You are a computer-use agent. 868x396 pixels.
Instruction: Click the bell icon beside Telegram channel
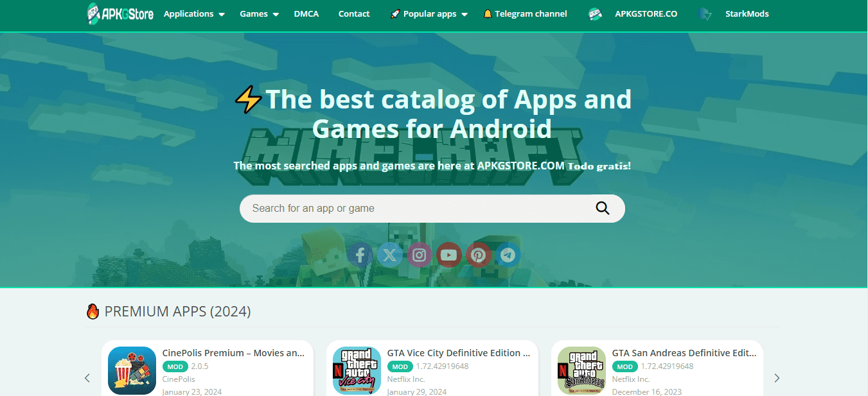(x=488, y=13)
